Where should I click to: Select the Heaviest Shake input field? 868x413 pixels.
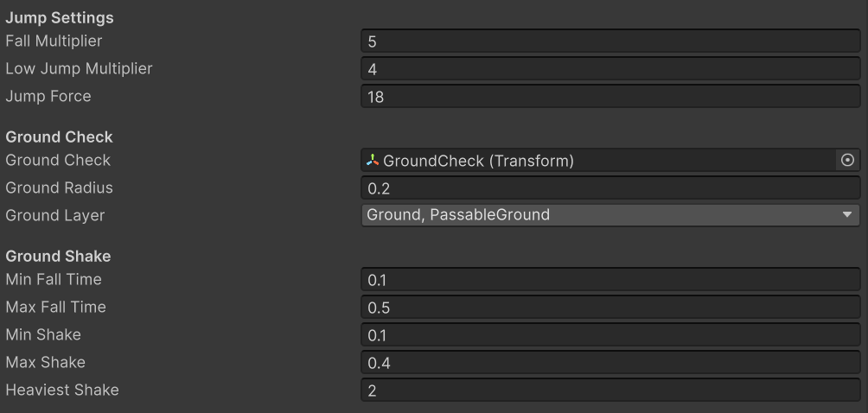click(610, 391)
